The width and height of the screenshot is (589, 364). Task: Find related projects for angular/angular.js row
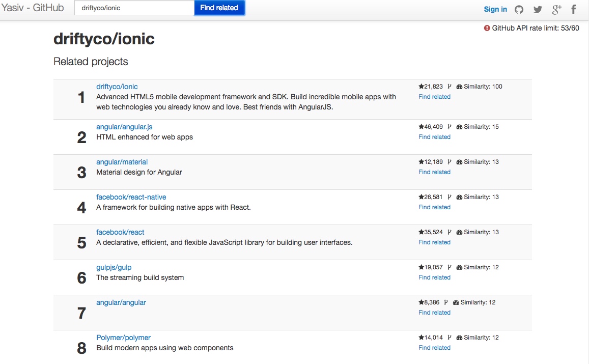[434, 137]
